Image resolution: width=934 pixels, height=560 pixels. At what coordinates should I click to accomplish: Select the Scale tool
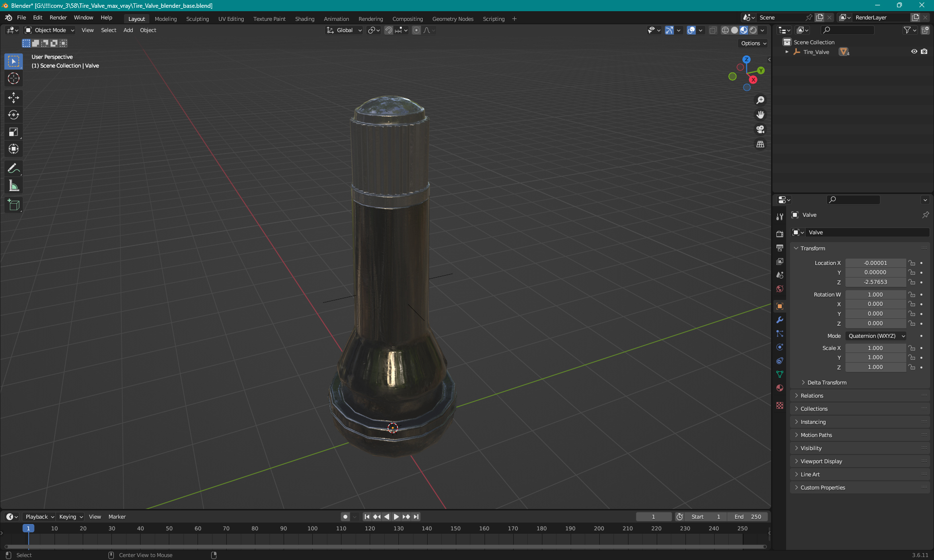14,132
